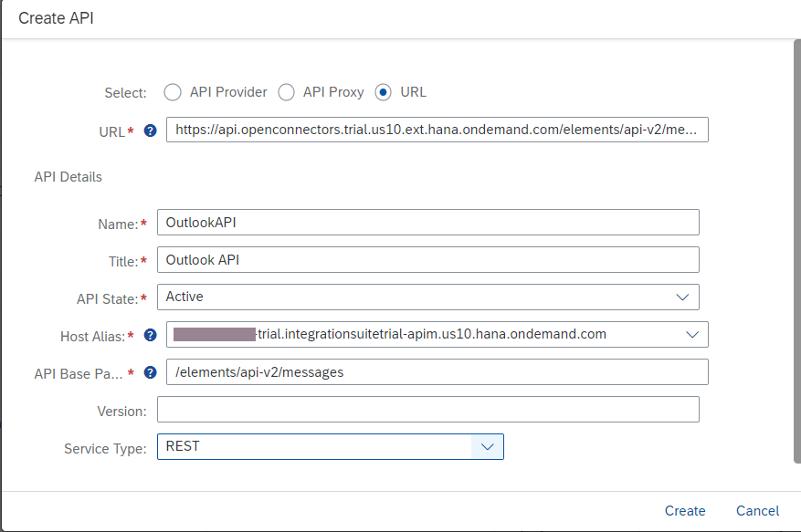Focus the URL input field
This screenshot has width=801, height=532.
(x=437, y=130)
